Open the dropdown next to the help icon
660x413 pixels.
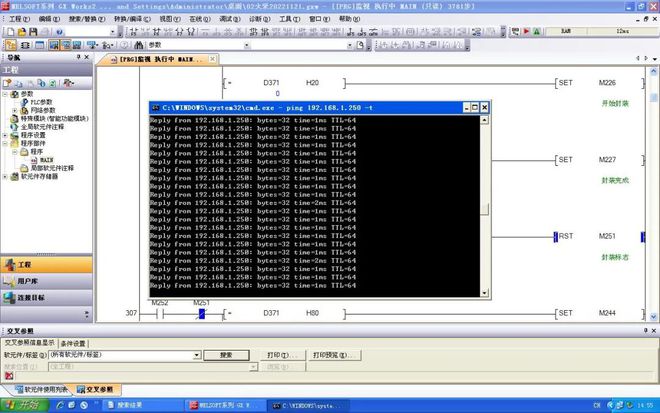[x=112, y=32]
